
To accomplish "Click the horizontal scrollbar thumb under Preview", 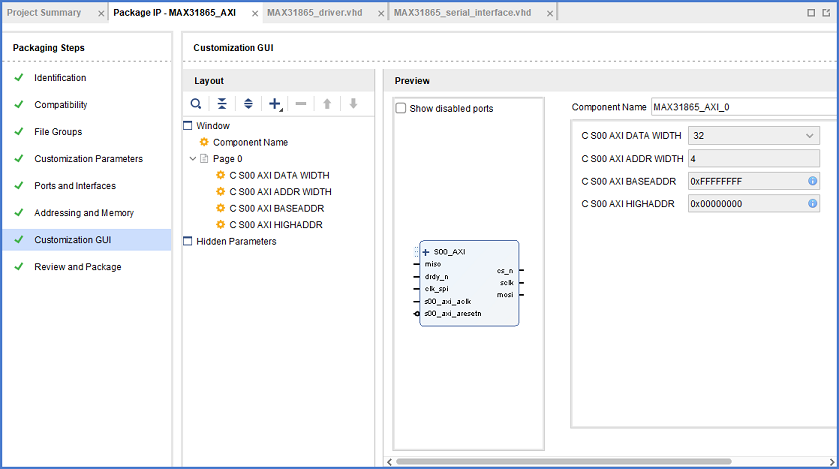I will [x=563, y=462].
